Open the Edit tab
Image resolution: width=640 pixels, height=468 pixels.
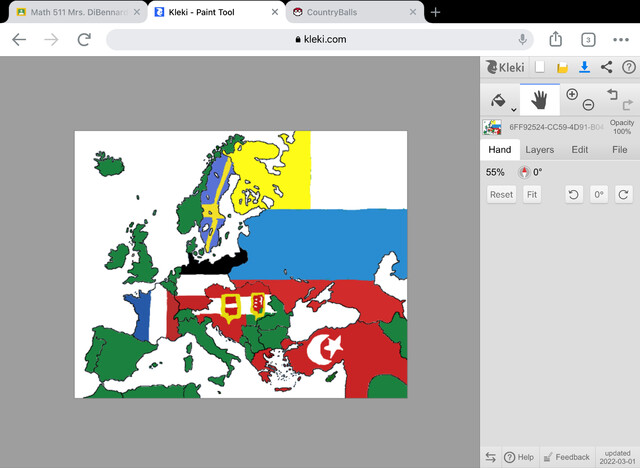[580, 150]
